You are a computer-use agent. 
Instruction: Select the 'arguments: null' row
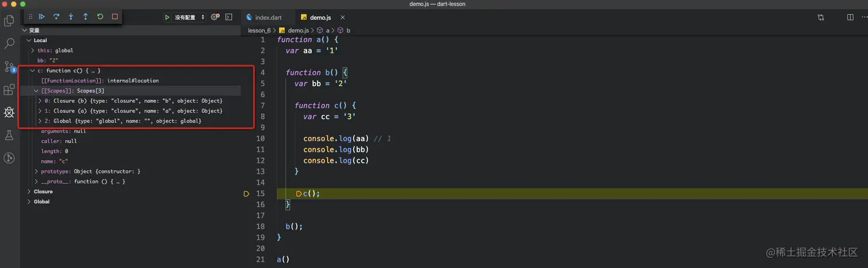(131, 131)
